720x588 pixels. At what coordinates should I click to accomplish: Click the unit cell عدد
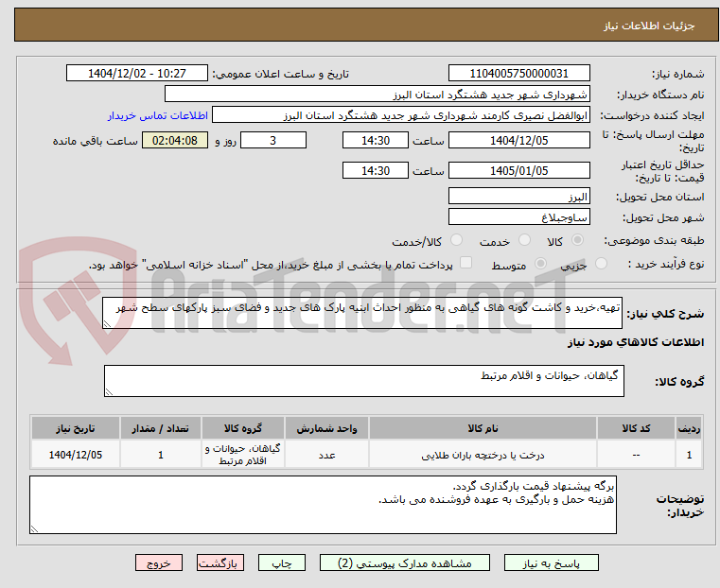point(327,455)
